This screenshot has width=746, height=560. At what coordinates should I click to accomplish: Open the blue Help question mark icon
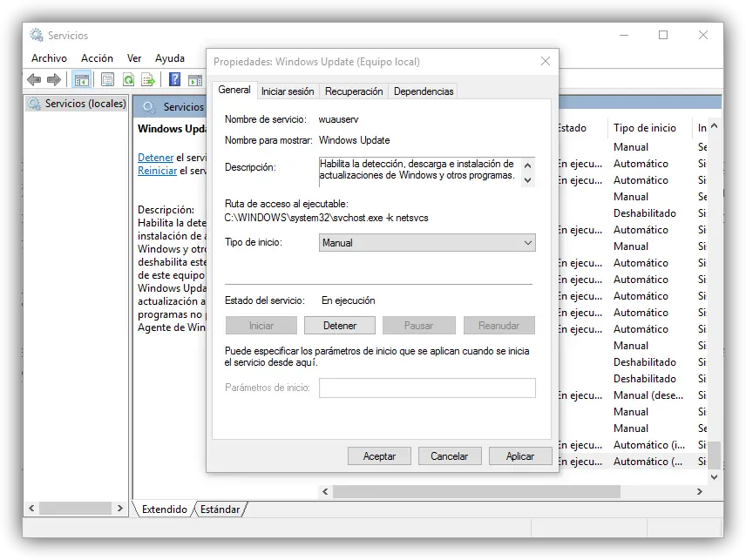click(174, 79)
